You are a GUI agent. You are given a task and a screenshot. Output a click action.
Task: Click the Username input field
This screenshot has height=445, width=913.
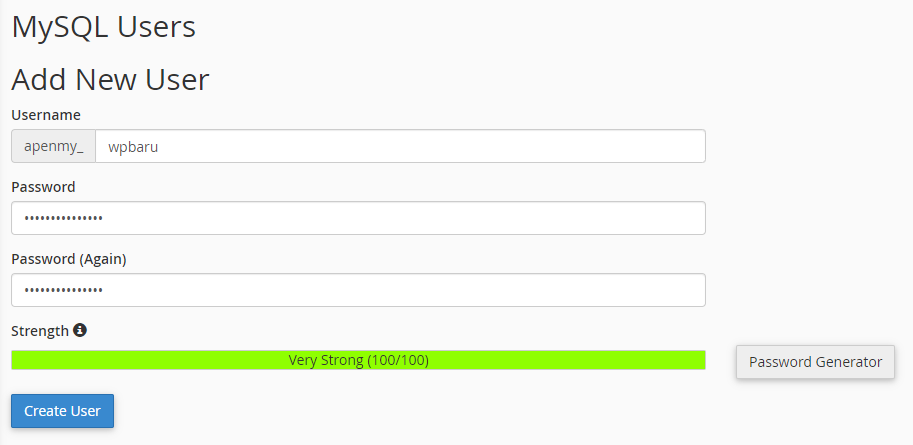click(x=400, y=146)
